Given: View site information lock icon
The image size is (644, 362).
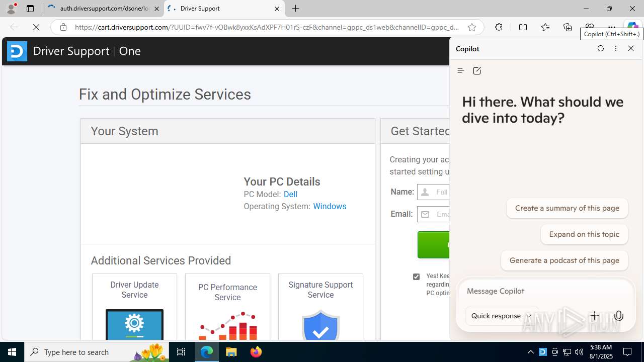Looking at the screenshot, I should pyautogui.click(x=63, y=27).
